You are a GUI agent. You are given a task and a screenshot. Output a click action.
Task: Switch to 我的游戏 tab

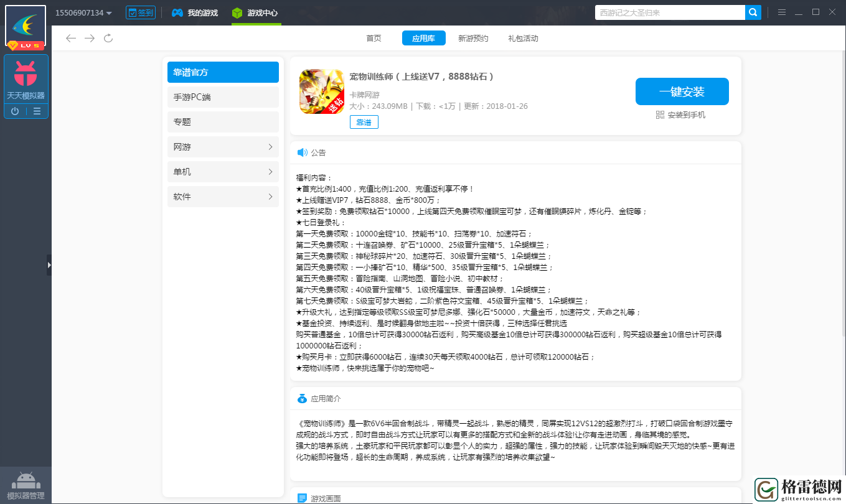tap(195, 12)
